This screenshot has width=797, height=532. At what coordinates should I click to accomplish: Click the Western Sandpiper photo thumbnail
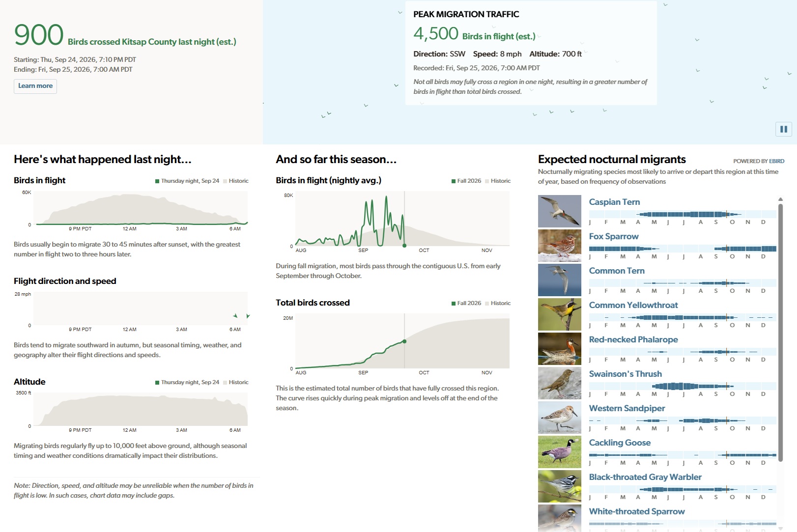(x=560, y=418)
